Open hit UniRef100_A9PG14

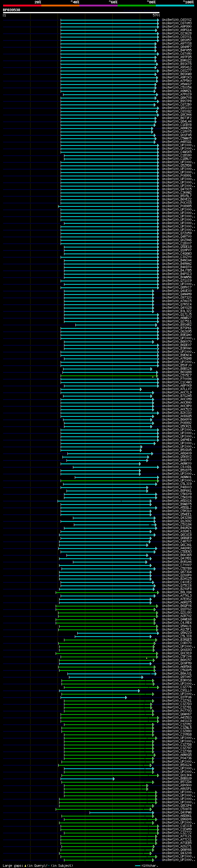pos(177,30)
